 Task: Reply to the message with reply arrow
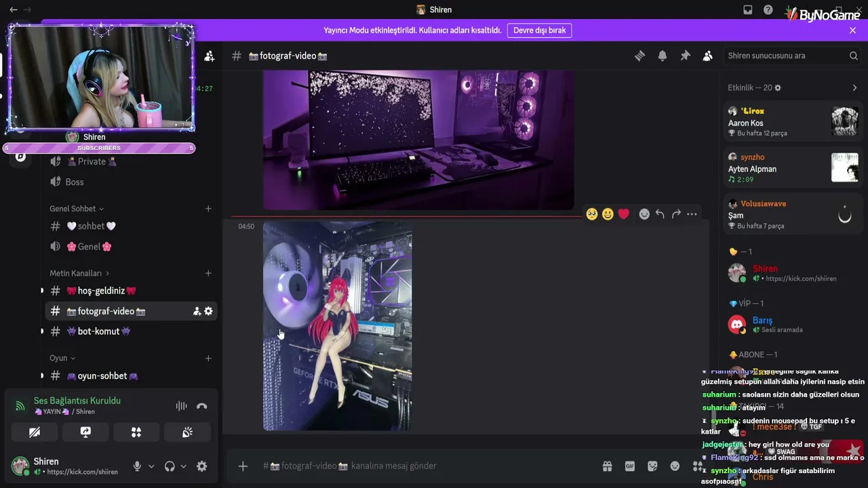coord(660,214)
